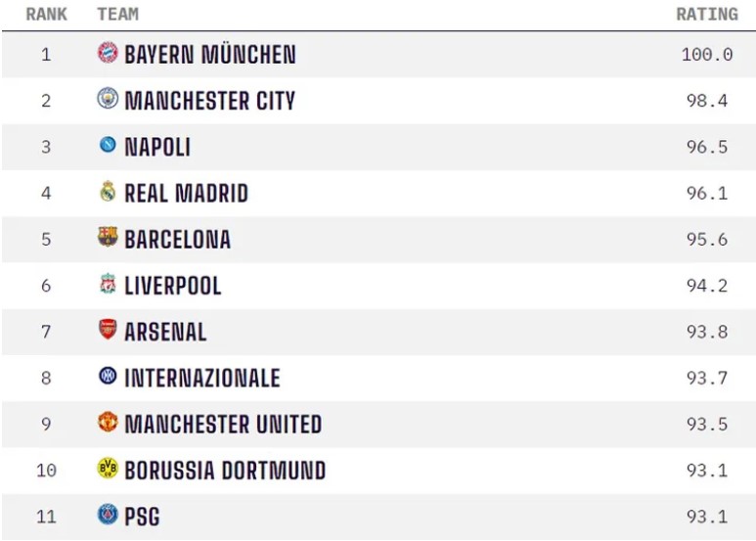This screenshot has width=756, height=541.
Task: Click the Manchester City club crest
Action: coord(108,99)
